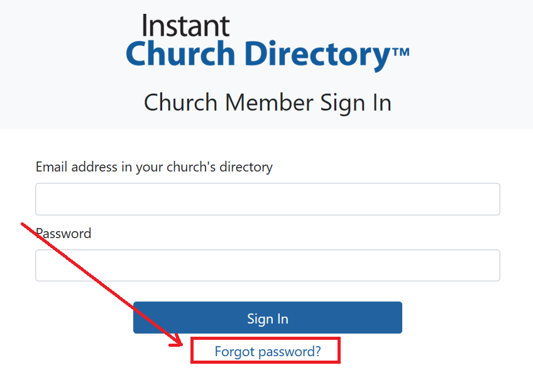This screenshot has width=533, height=392.
Task: Click the word "directory" in the email label
Action: pos(246,168)
